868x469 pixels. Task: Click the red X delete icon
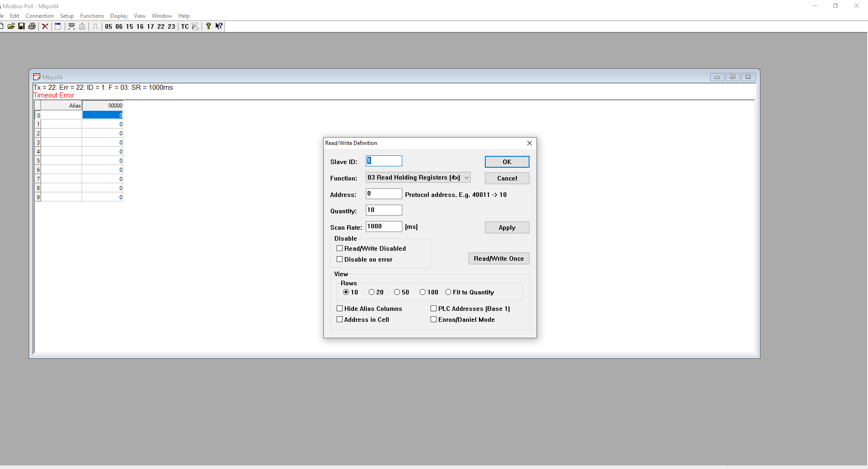click(45, 26)
